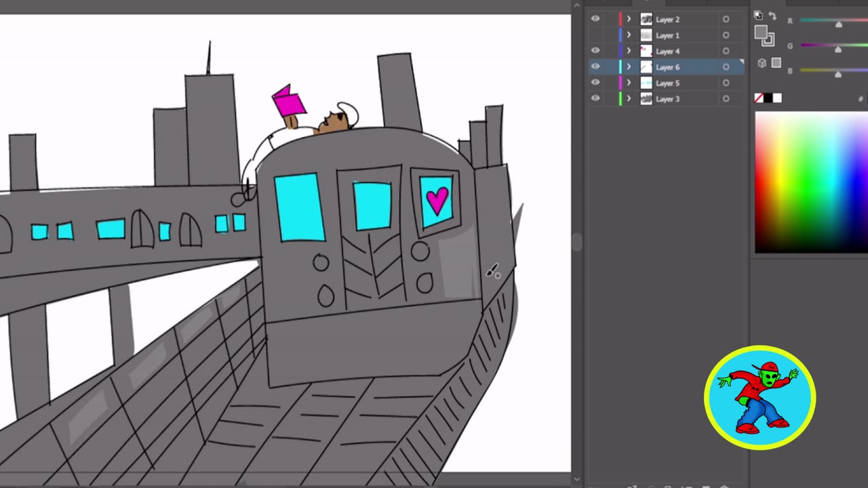Select Layer 3 thumbnail

pyautogui.click(x=646, y=99)
